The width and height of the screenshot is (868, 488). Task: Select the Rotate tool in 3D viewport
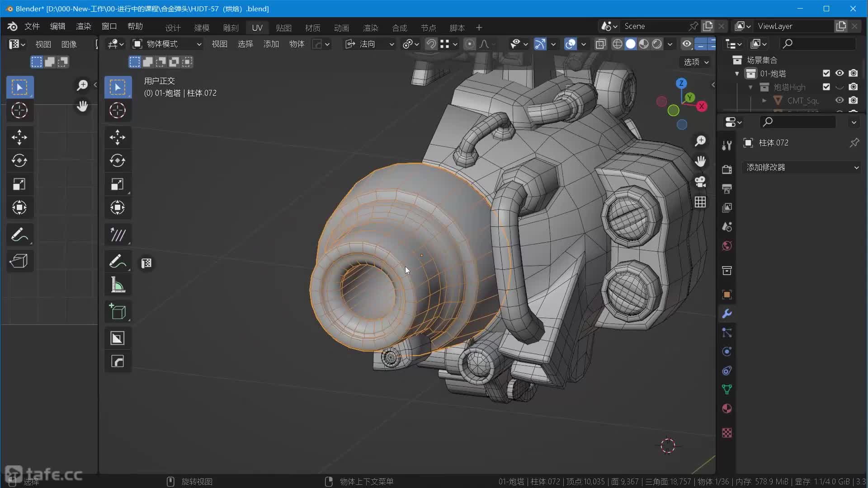pyautogui.click(x=118, y=160)
